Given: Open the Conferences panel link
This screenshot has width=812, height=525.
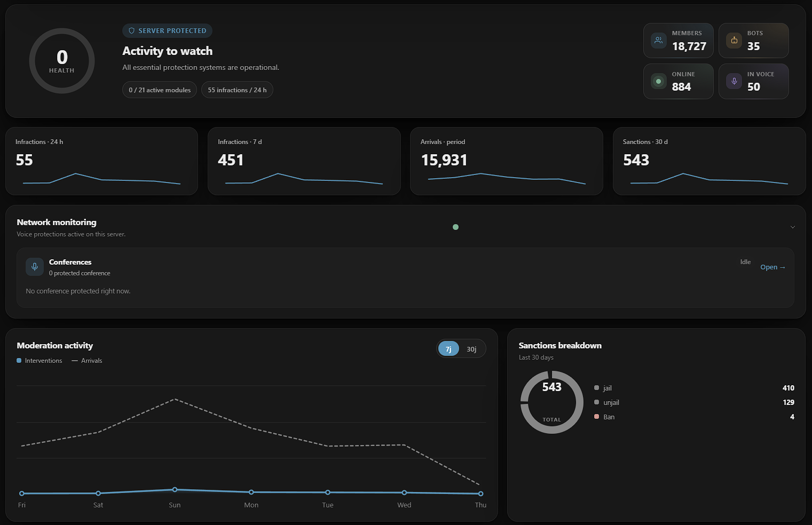Looking at the screenshot, I should click(772, 267).
